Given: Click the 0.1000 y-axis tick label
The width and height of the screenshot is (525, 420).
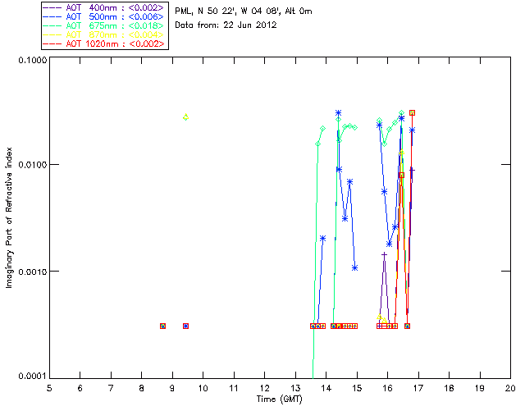Looking at the screenshot, I should coord(32,60).
